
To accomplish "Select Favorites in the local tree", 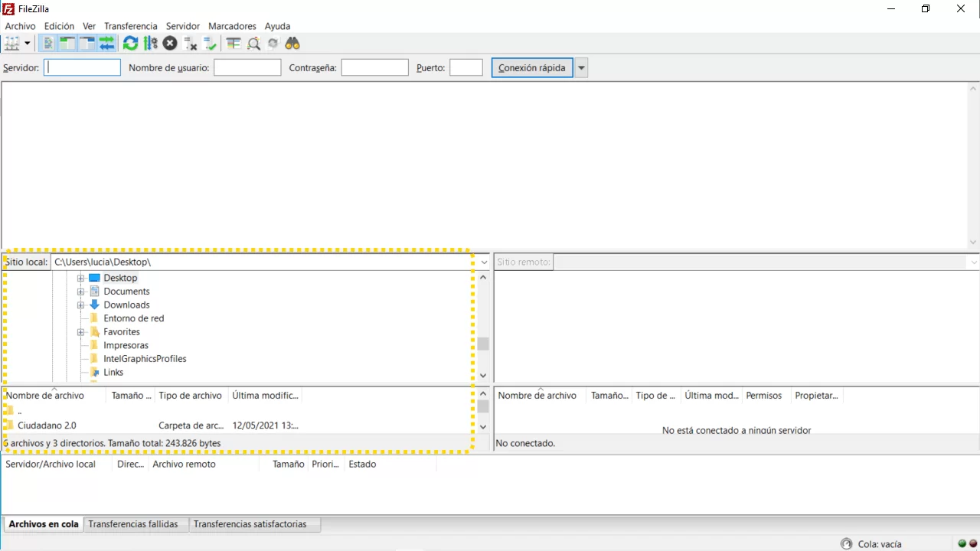I will (x=122, y=332).
